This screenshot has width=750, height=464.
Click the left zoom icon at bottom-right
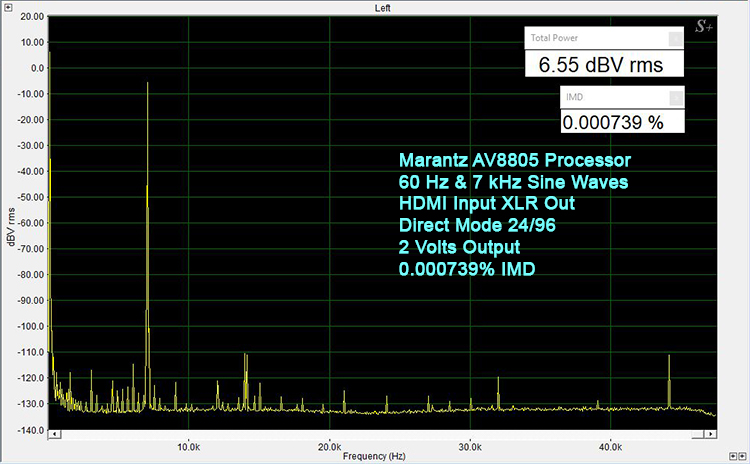pyautogui.click(x=733, y=456)
